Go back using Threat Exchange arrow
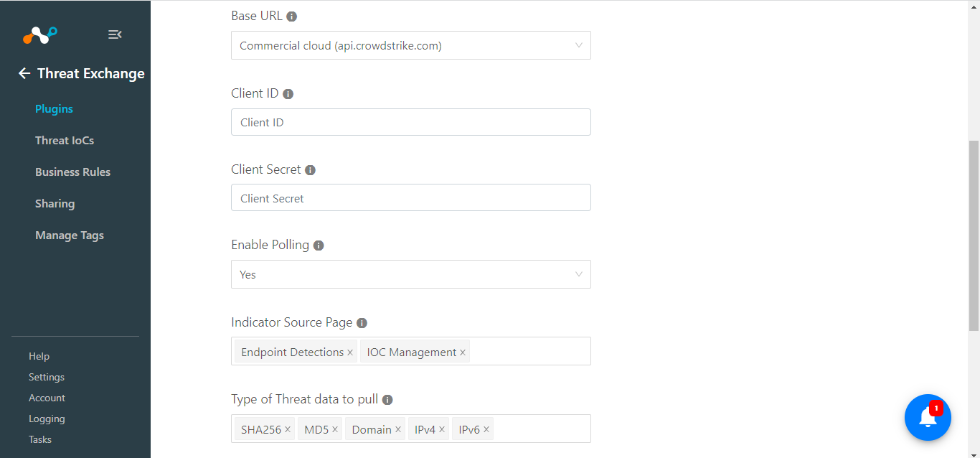 [x=24, y=73]
